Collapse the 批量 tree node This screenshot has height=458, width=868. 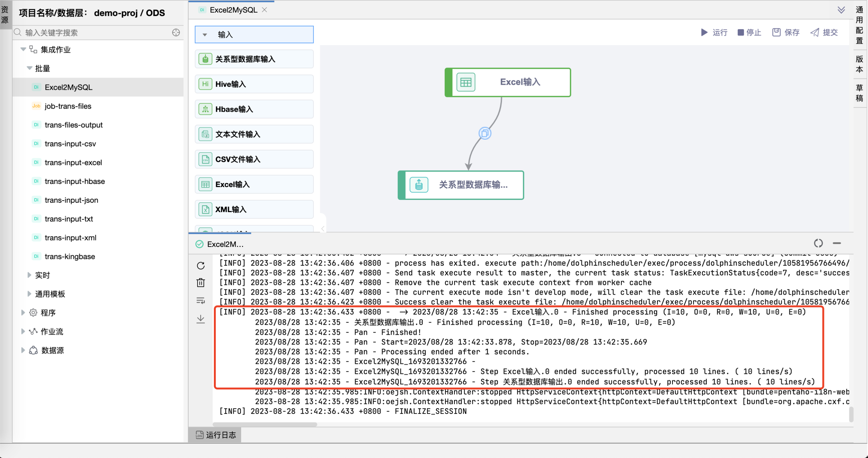29,68
